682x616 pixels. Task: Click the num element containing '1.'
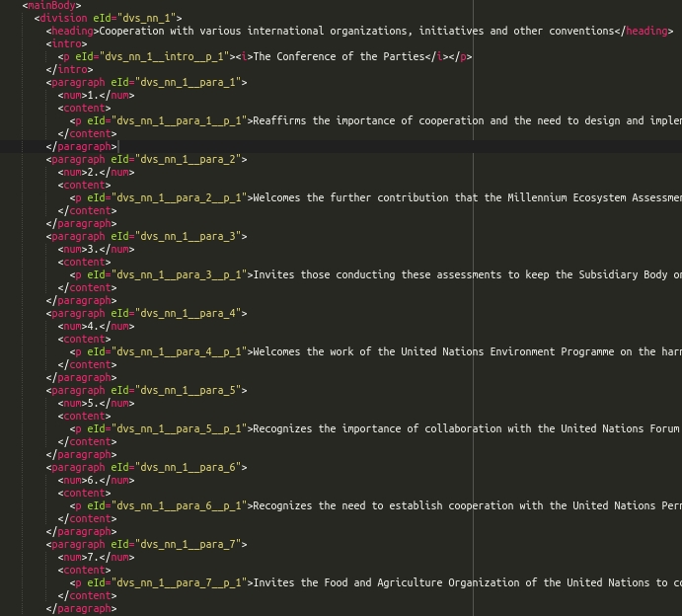coord(96,95)
